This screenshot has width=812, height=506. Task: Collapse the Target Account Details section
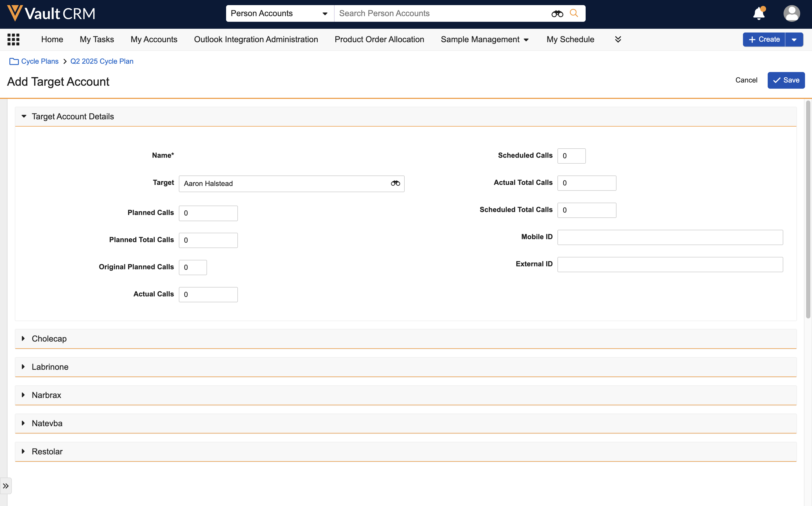pos(24,116)
